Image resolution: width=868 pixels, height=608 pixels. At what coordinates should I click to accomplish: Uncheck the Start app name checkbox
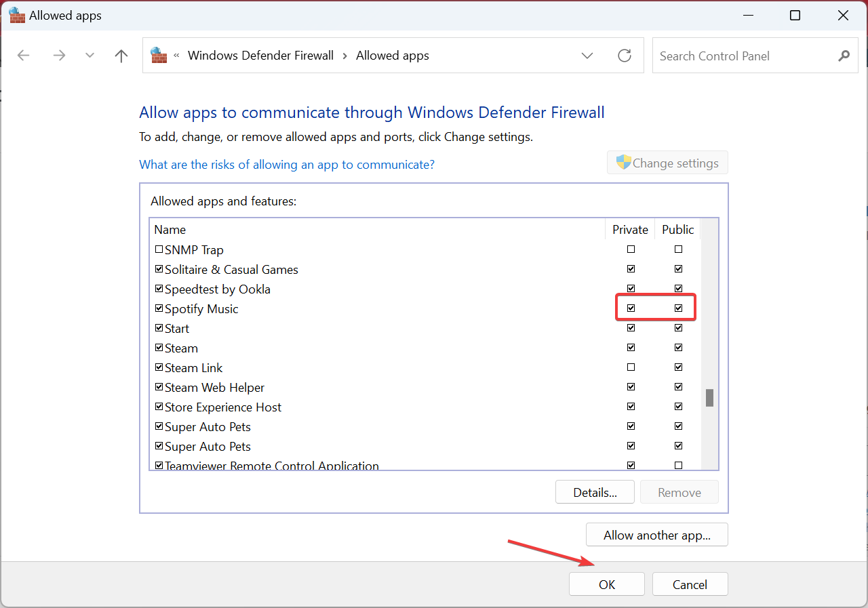pyautogui.click(x=159, y=328)
